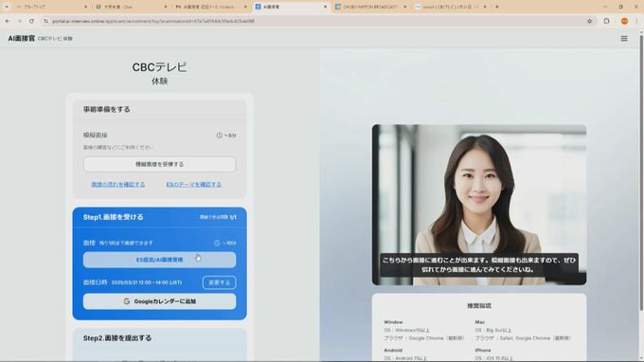The height and width of the screenshot is (362, 644).
Task: Click the address bar URL field
Action: click(x=316, y=21)
